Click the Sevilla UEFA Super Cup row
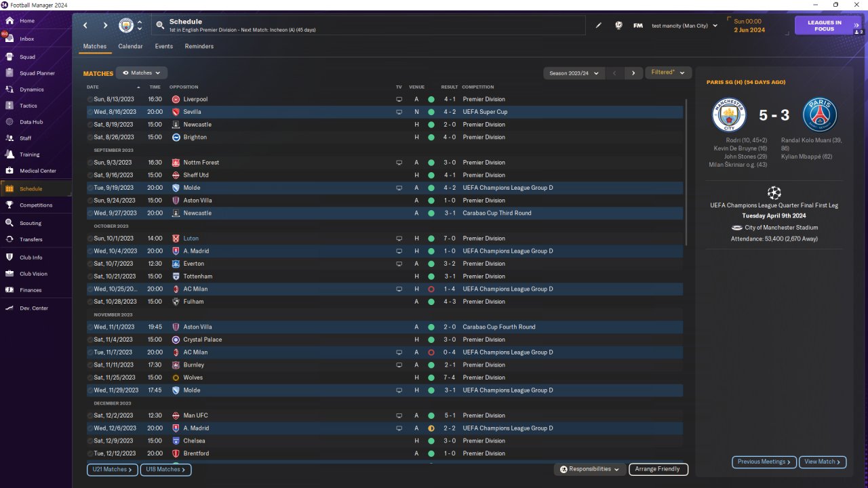Viewport: 868px width, 488px height. click(x=384, y=112)
